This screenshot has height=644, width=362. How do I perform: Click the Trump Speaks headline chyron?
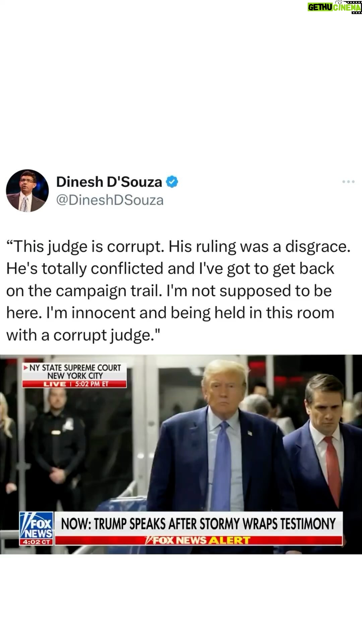point(198,524)
